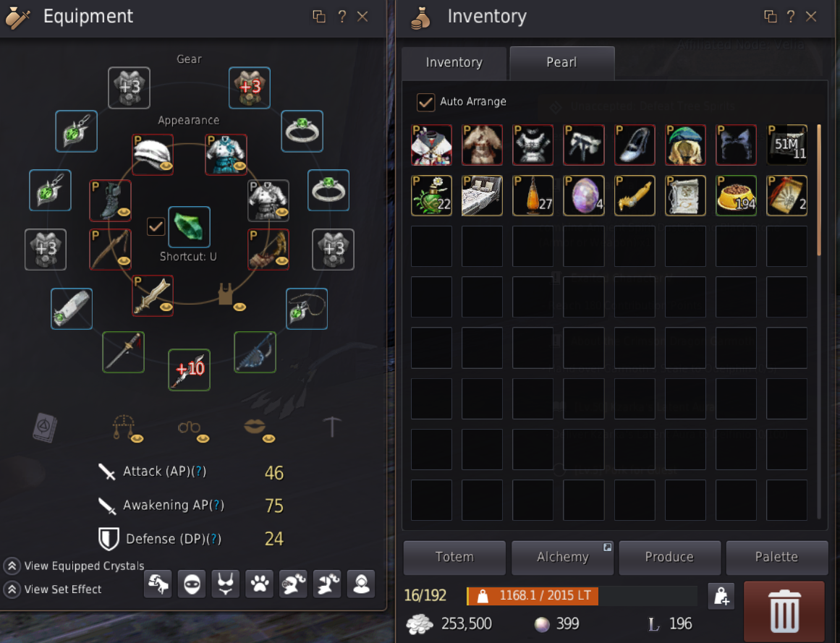840x643 pixels.
Task: Toggle the Auto Arrange checkbox
Action: click(425, 102)
